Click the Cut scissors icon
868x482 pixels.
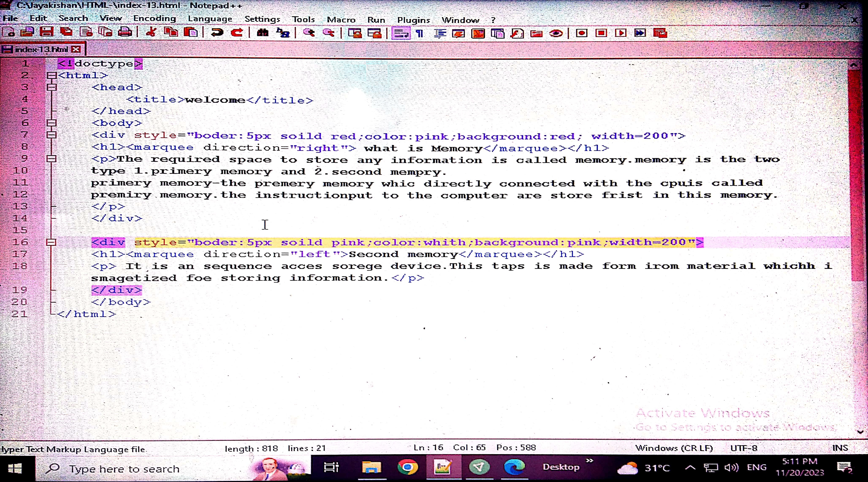(151, 32)
